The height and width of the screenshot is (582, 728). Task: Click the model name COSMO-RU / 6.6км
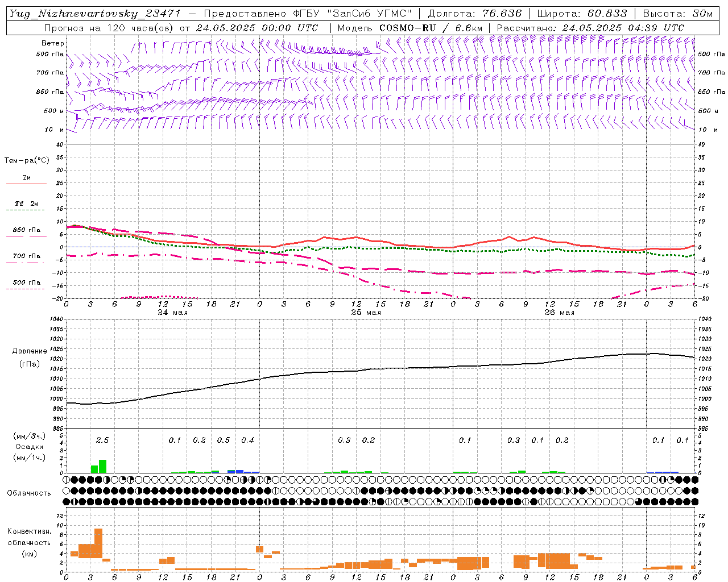pyautogui.click(x=431, y=28)
